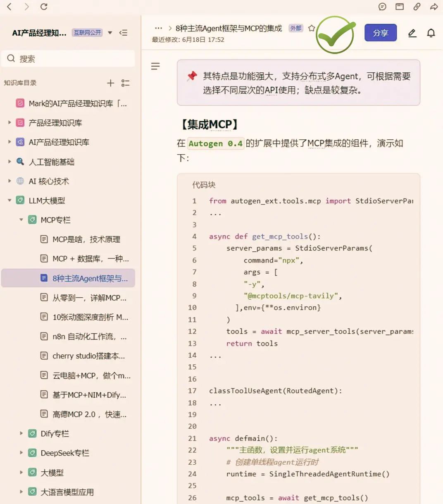
Task: Open the document outline icon above content
Action: click(x=155, y=66)
